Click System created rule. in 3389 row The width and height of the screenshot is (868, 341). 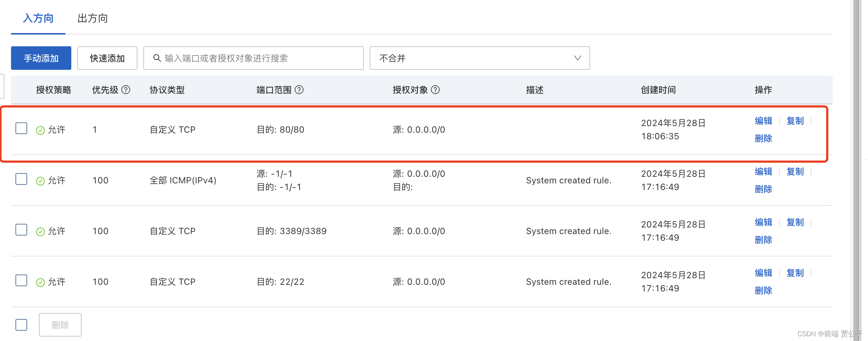click(569, 231)
